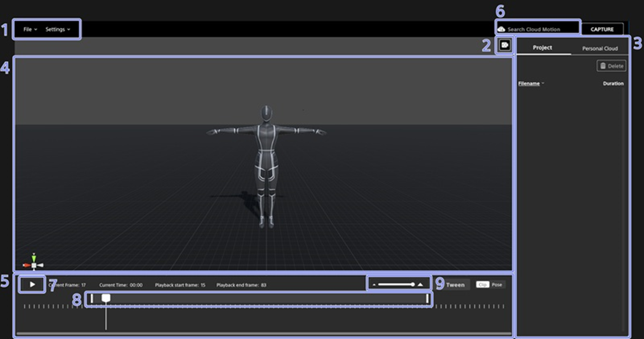Screen dimensions: 644x339
Task: Switch to Pose mode
Action: tap(497, 284)
